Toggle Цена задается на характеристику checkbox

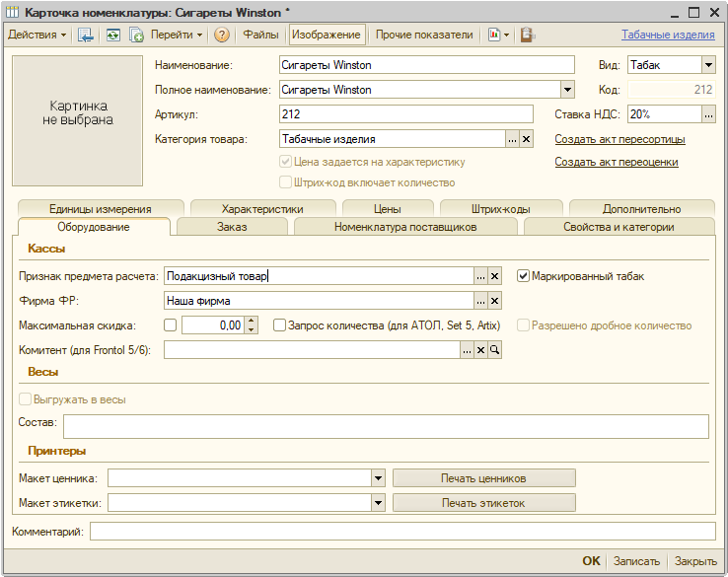pyautogui.click(x=285, y=162)
